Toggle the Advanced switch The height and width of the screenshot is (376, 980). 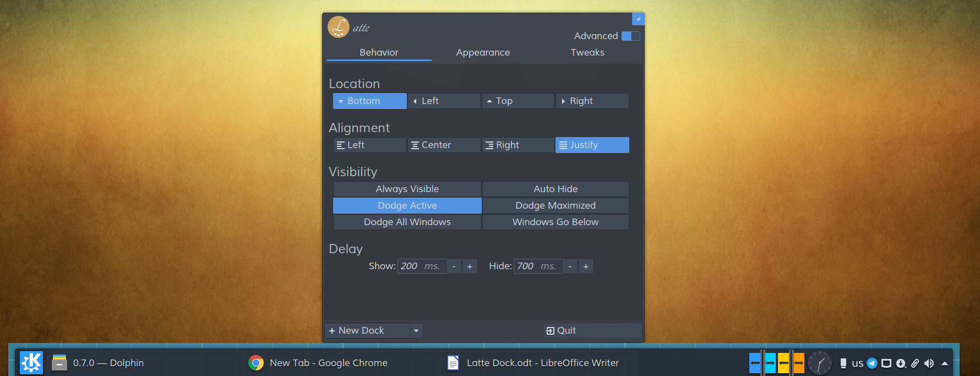630,36
